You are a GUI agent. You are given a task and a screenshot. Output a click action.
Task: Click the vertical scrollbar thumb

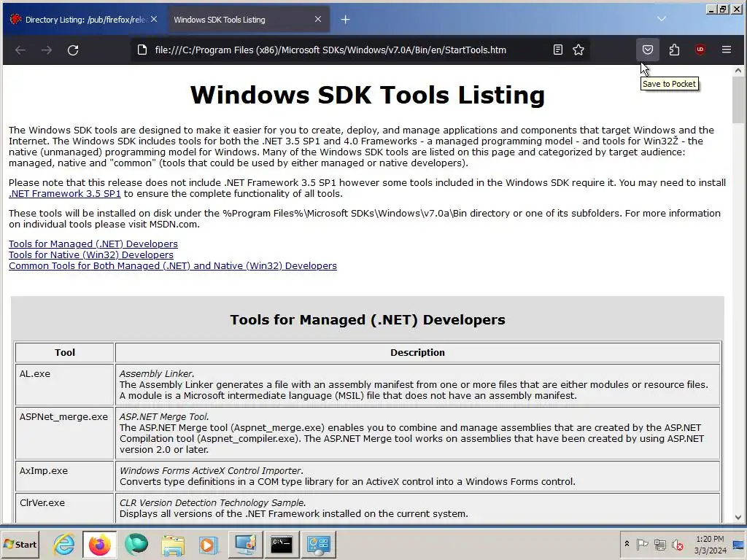[x=738, y=99]
